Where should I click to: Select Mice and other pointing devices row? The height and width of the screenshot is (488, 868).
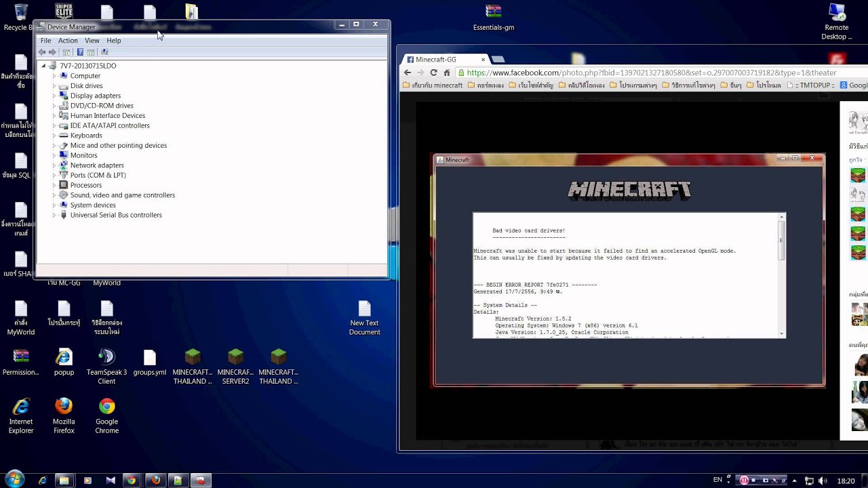click(119, 145)
